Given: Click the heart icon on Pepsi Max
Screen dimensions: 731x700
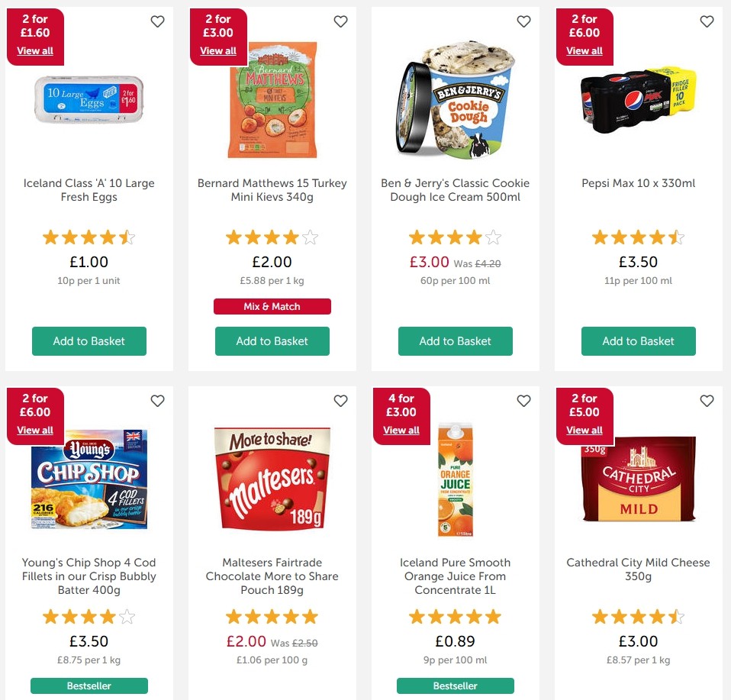Looking at the screenshot, I should click(707, 22).
